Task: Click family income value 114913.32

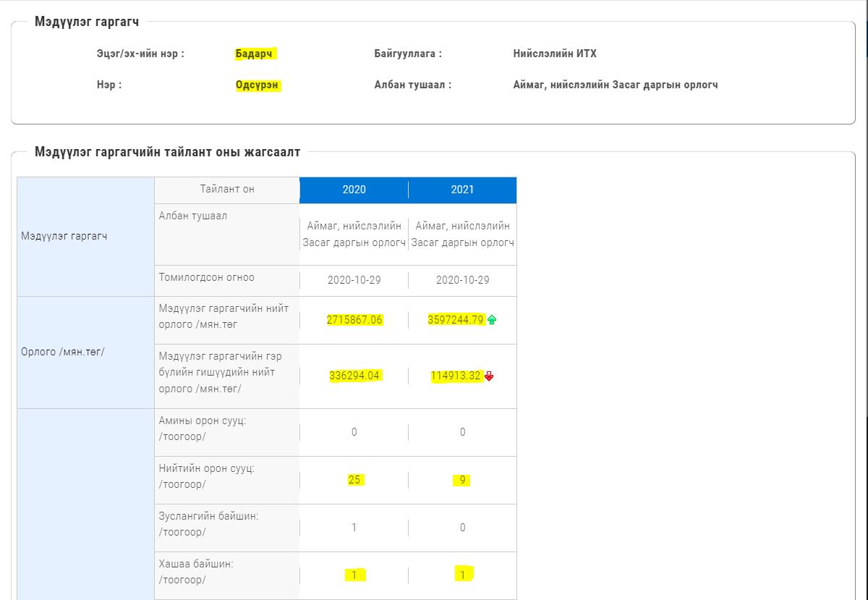Action: click(x=456, y=376)
